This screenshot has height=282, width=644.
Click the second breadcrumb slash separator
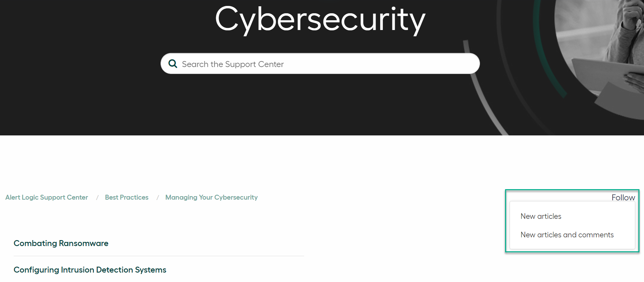point(157,198)
